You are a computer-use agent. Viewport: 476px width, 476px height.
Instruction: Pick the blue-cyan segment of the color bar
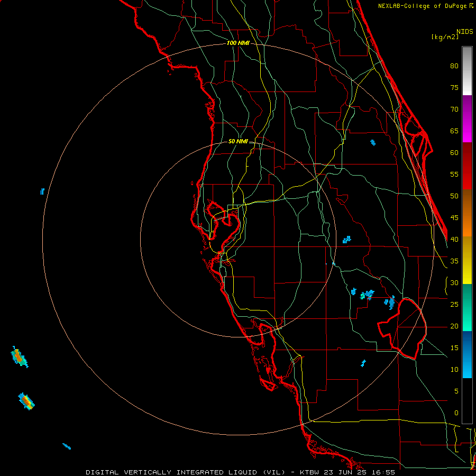click(x=467, y=354)
